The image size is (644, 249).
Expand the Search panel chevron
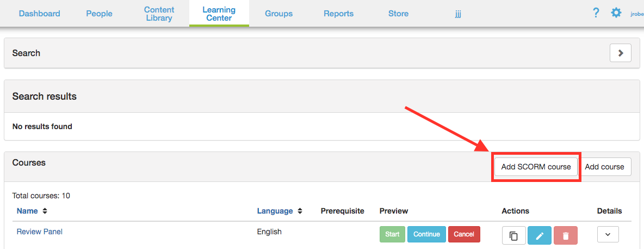tap(620, 53)
